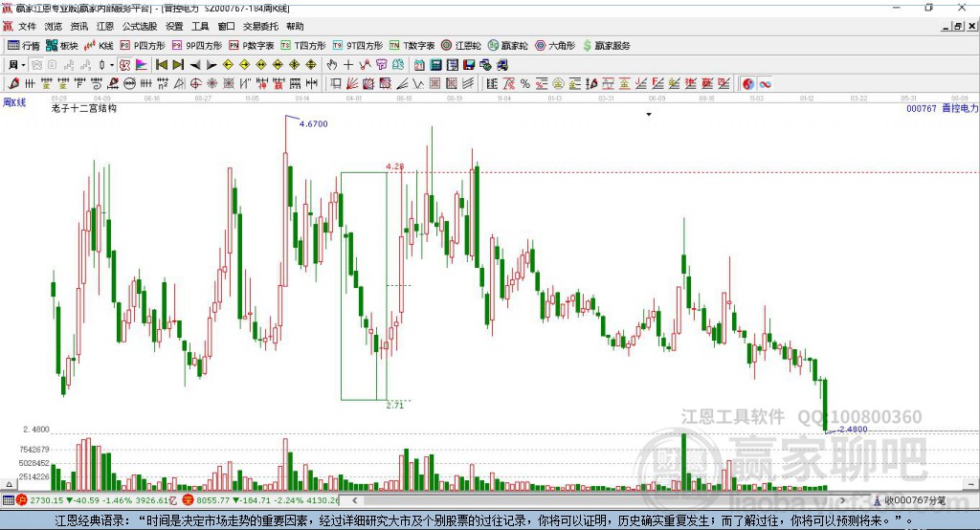Click the 周K线 label

pos(14,102)
